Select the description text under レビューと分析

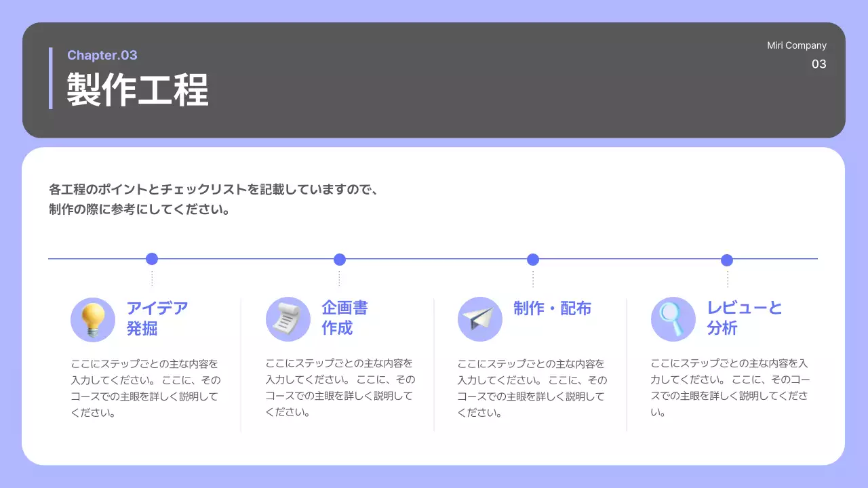[730, 387]
